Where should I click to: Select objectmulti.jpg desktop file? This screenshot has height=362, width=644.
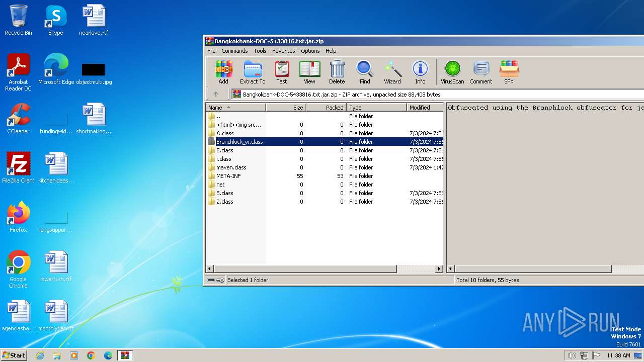94,73
